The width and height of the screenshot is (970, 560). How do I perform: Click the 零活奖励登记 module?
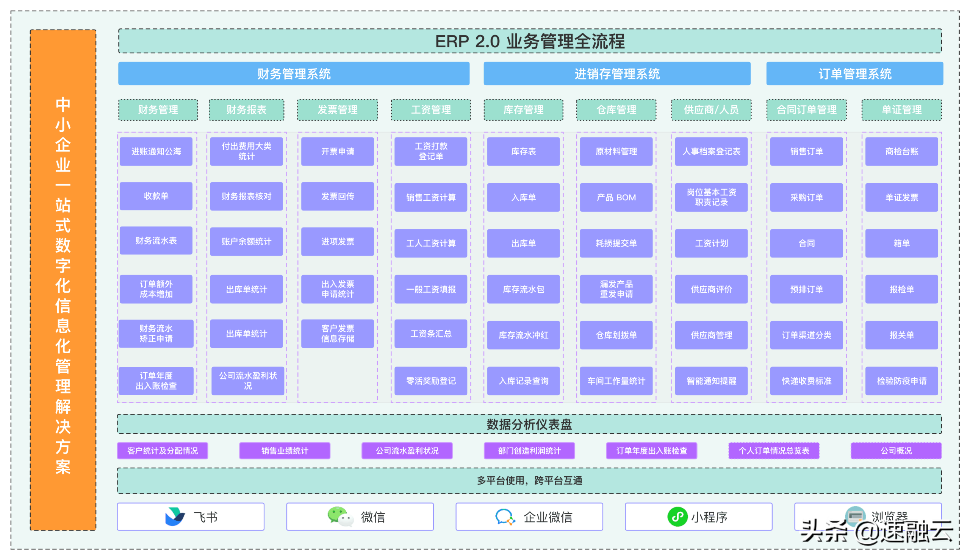430,381
